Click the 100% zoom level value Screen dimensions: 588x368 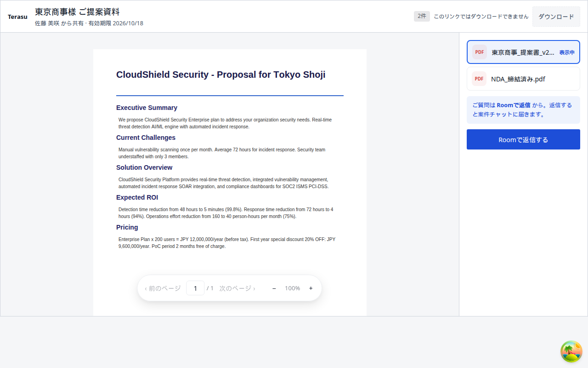pyautogui.click(x=293, y=288)
